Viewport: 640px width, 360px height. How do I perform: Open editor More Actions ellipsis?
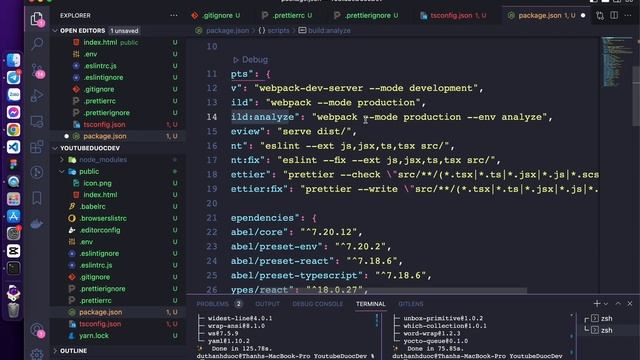pos(628,16)
